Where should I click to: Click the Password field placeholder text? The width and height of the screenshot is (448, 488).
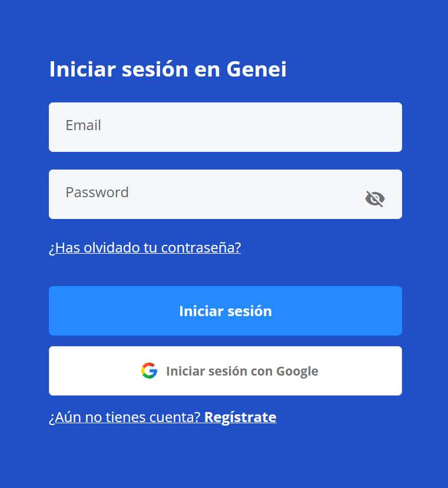97,192
